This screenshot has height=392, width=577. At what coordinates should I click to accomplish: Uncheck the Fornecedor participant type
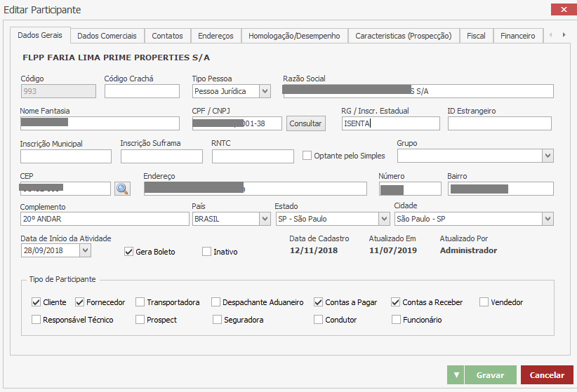(79, 302)
